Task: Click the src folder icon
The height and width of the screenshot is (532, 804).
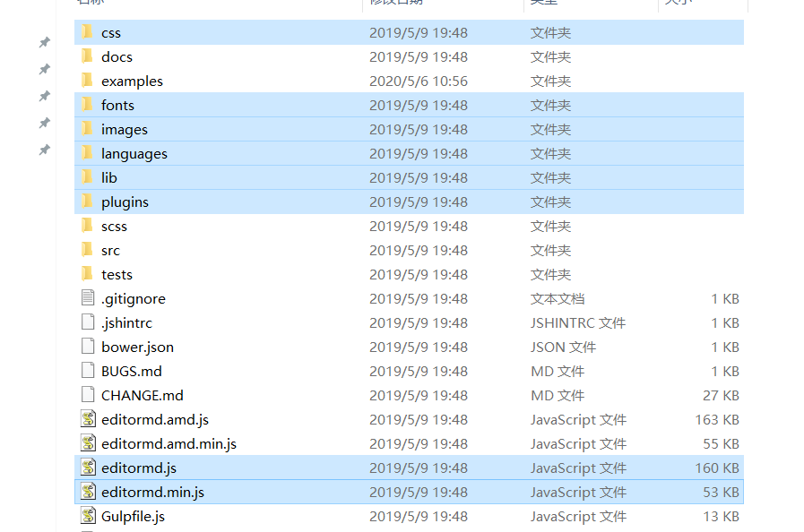Action: (x=88, y=249)
